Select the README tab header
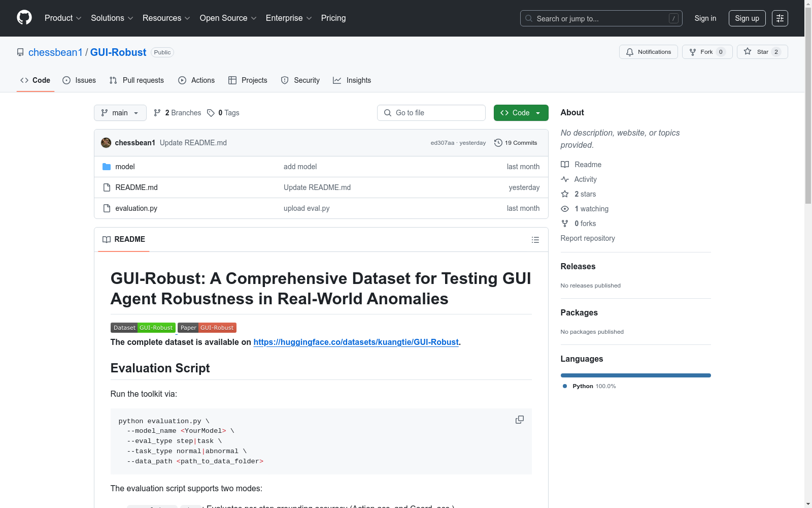Viewport: 812px width, 508px height. coord(124,239)
